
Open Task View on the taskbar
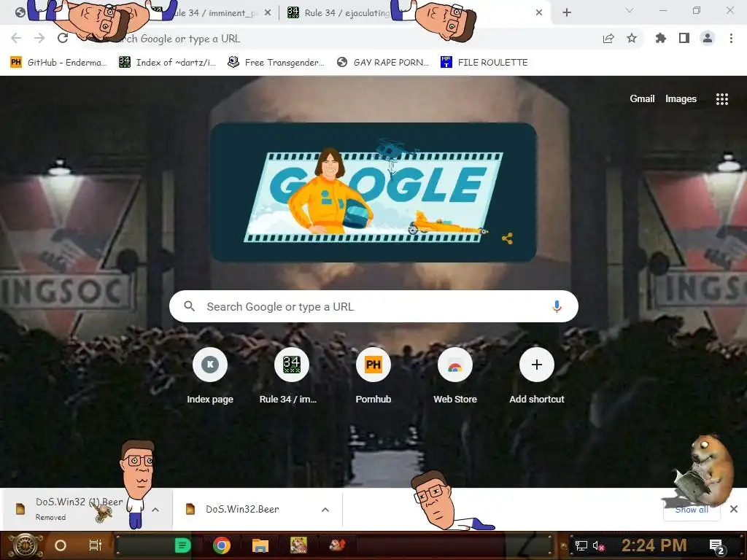[x=96, y=545]
